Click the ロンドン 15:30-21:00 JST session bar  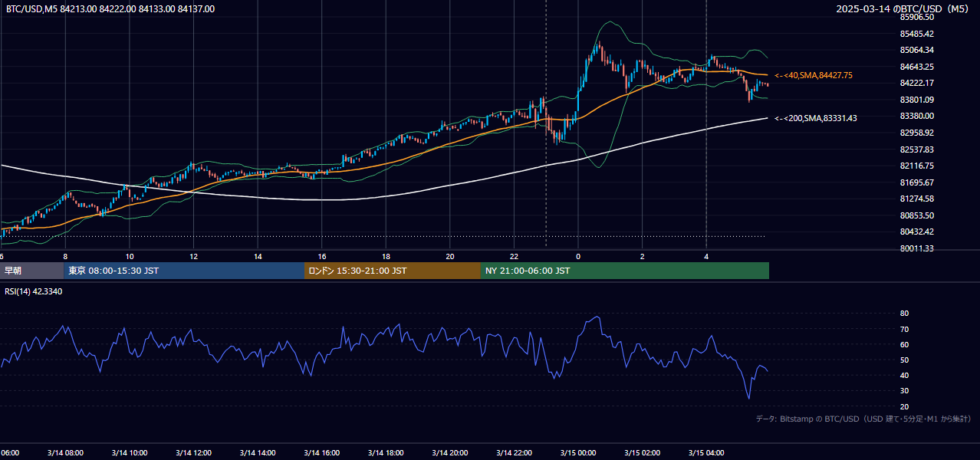pyautogui.click(x=393, y=271)
